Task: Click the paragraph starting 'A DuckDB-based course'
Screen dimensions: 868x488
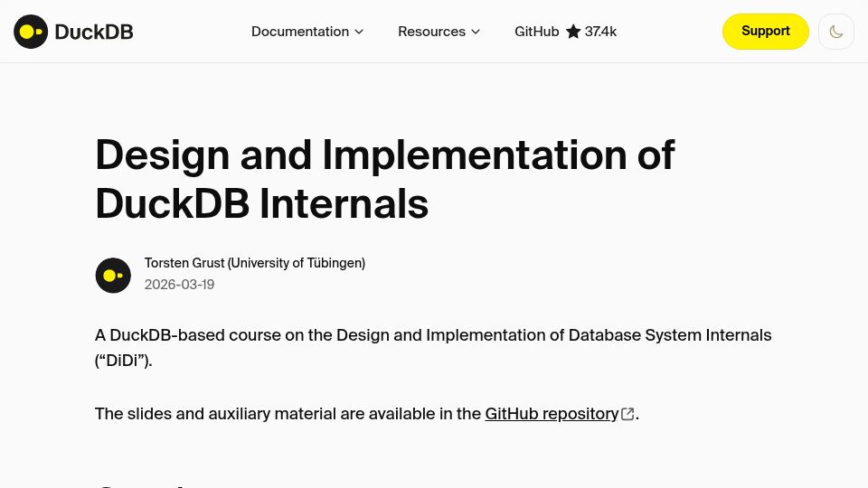Action: click(433, 347)
